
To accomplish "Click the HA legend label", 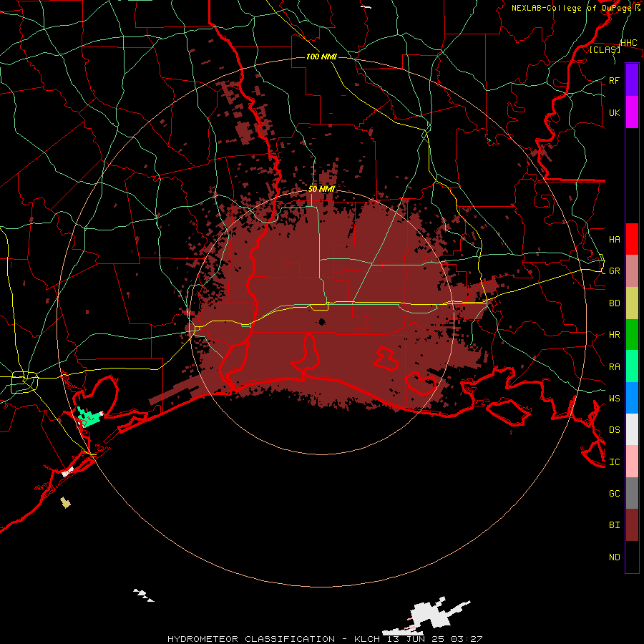I will 615,239.
